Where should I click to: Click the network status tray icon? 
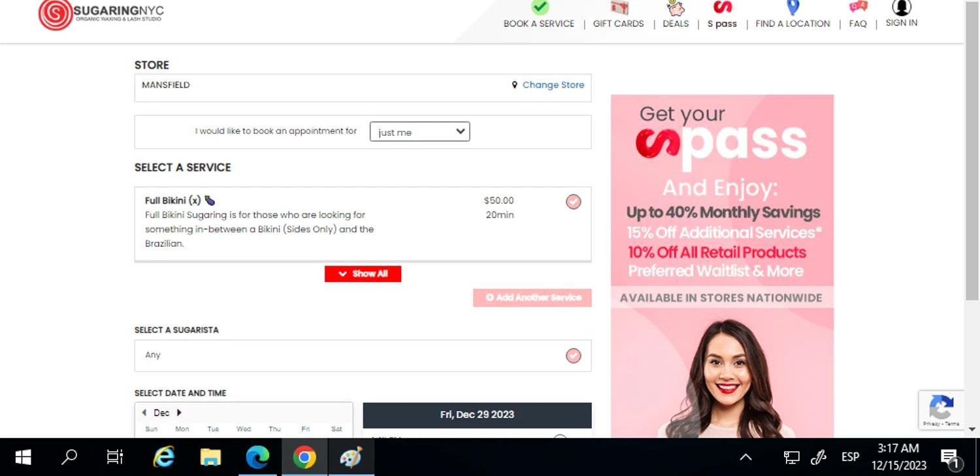coord(792,458)
